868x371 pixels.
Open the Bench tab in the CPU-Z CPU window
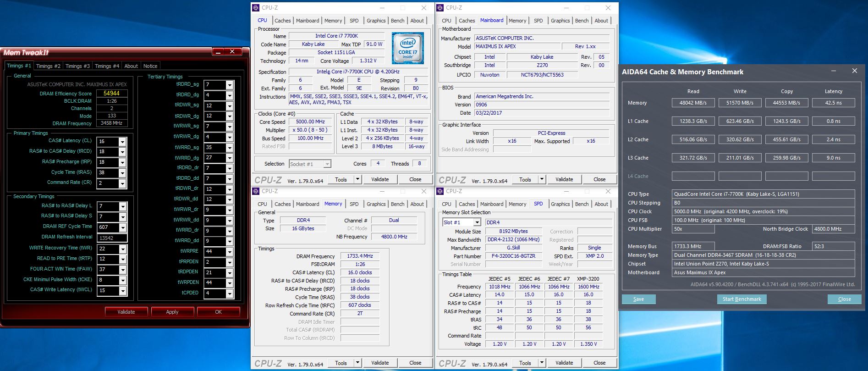pos(397,21)
